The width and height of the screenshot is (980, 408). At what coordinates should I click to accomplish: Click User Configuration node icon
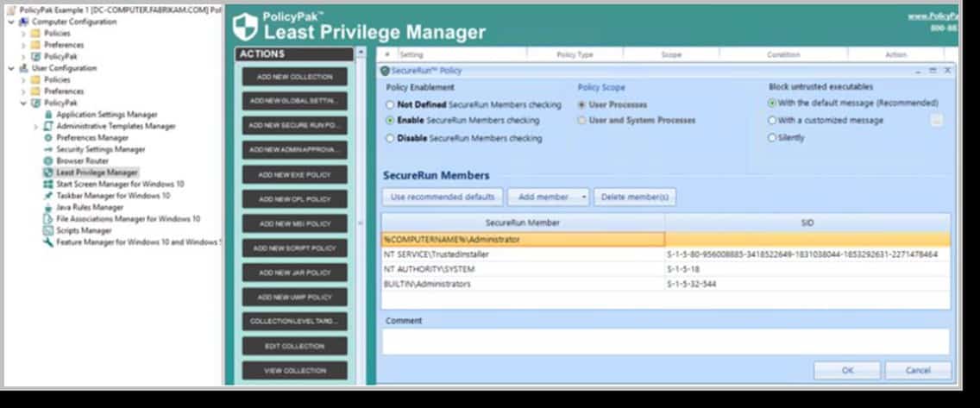coord(24,68)
